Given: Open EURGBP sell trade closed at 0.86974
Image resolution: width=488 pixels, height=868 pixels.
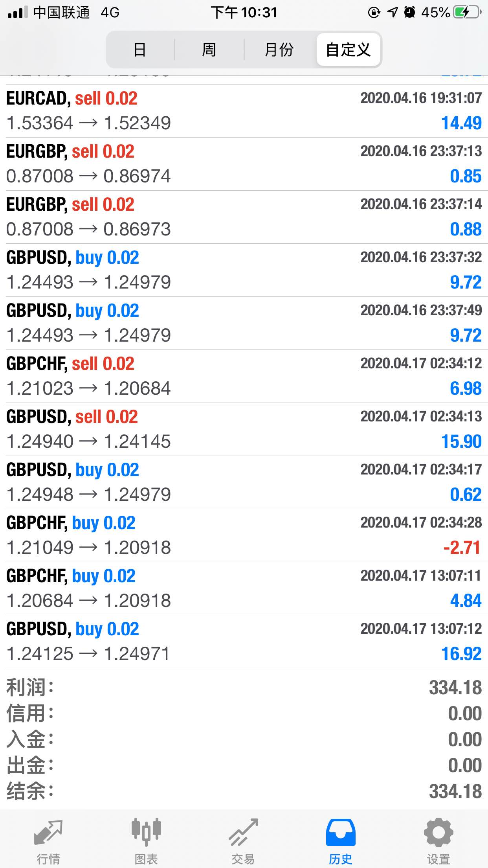Looking at the screenshot, I should click(244, 164).
